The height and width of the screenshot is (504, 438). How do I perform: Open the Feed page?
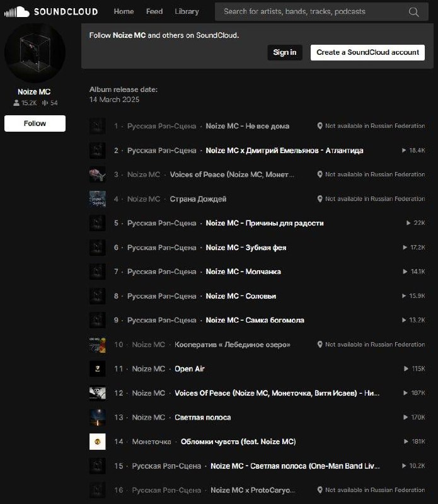pos(154,11)
